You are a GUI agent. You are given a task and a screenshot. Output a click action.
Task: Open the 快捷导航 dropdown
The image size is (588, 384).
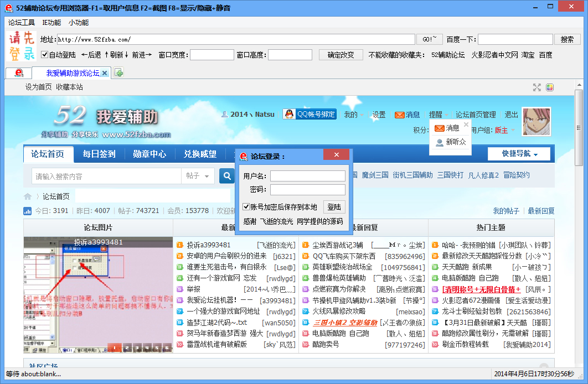point(519,154)
